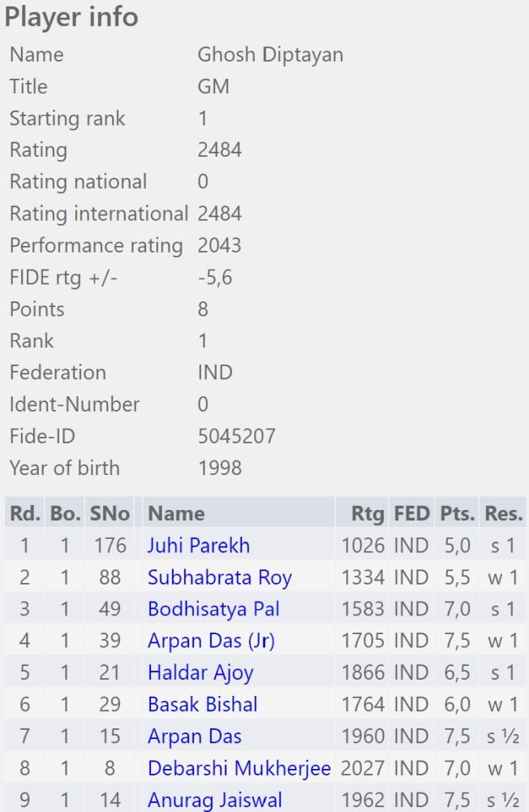The width and height of the screenshot is (529, 812).
Task: Click the FED column header
Action: (411, 513)
